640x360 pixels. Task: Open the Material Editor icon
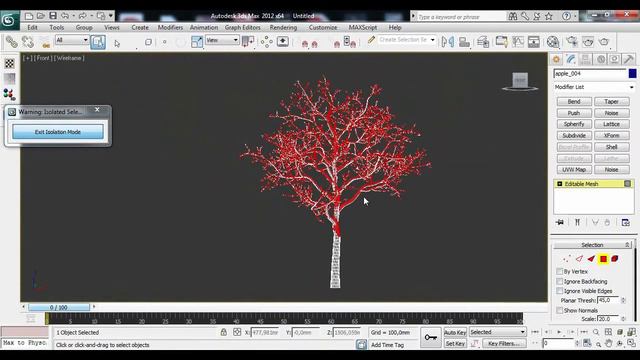point(553,42)
